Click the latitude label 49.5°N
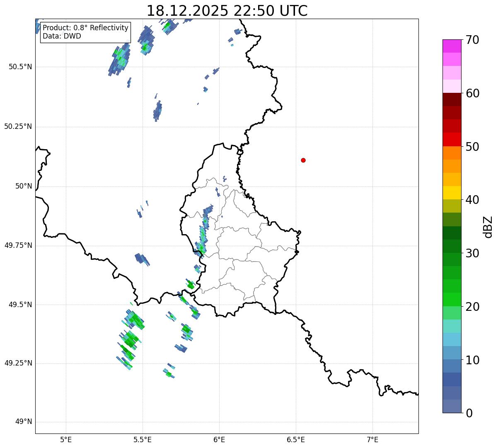Image resolution: width=498 pixels, height=448 pixels. point(20,305)
